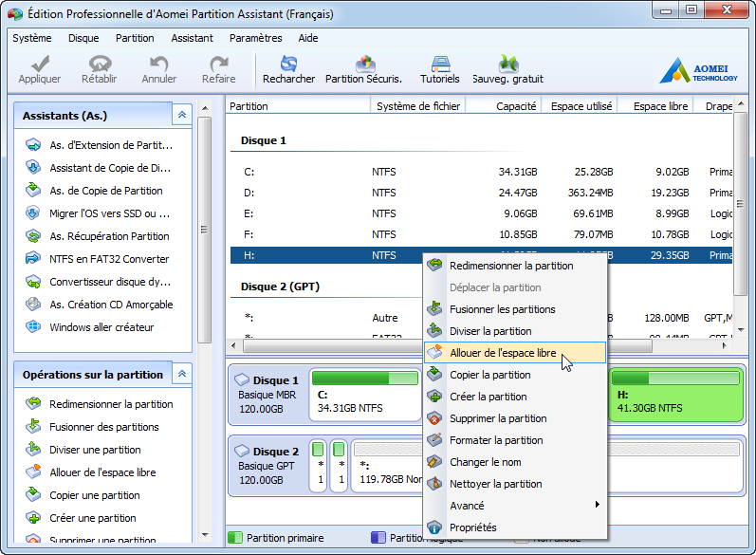The image size is (756, 555).
Task: Sort by Espace libre column header
Action: click(x=656, y=106)
